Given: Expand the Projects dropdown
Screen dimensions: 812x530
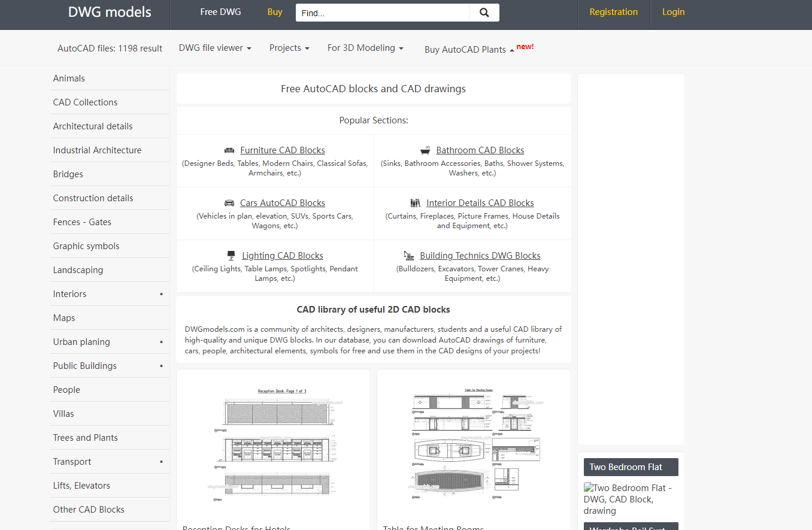Looking at the screenshot, I should pos(289,47).
